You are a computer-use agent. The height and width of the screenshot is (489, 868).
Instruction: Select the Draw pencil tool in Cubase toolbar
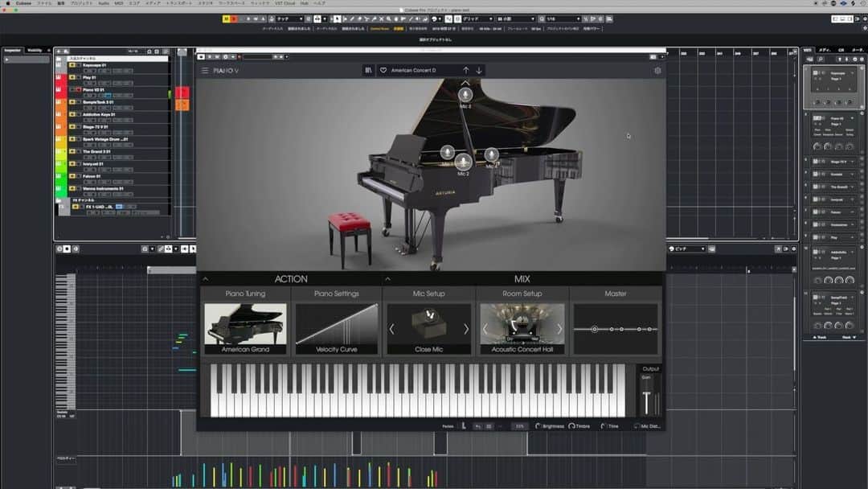tap(352, 18)
